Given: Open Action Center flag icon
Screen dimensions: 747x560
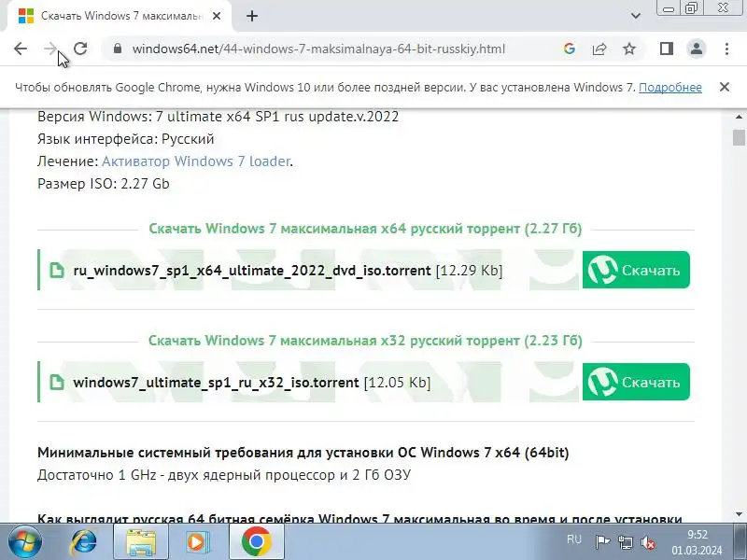Looking at the screenshot, I should coord(602,542).
